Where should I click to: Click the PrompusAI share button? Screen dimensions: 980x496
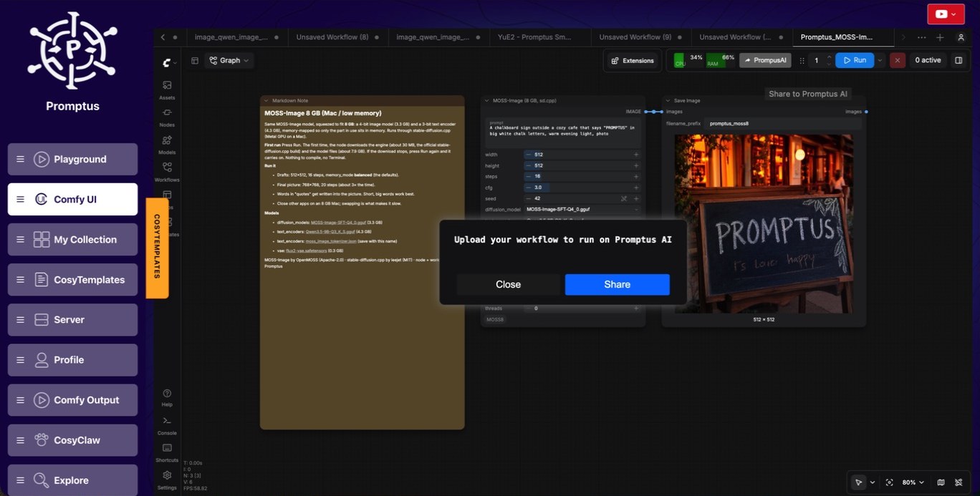click(765, 60)
